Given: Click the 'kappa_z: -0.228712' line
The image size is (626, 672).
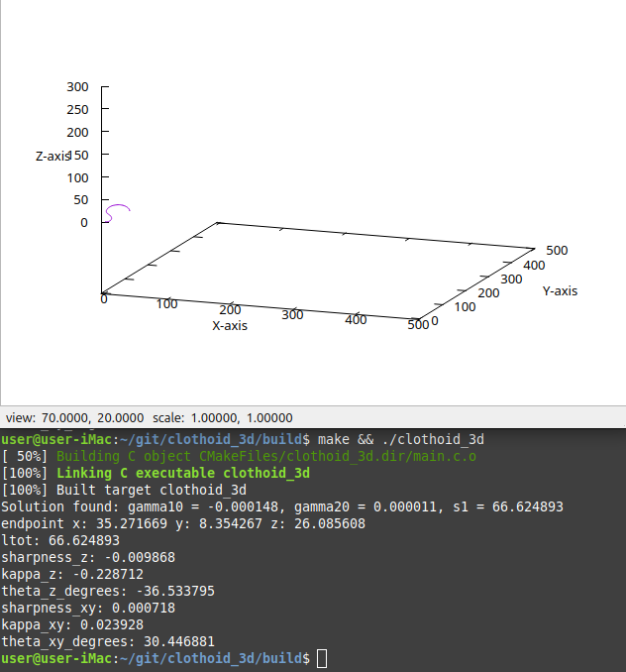Looking at the screenshot, I should click(72, 574).
